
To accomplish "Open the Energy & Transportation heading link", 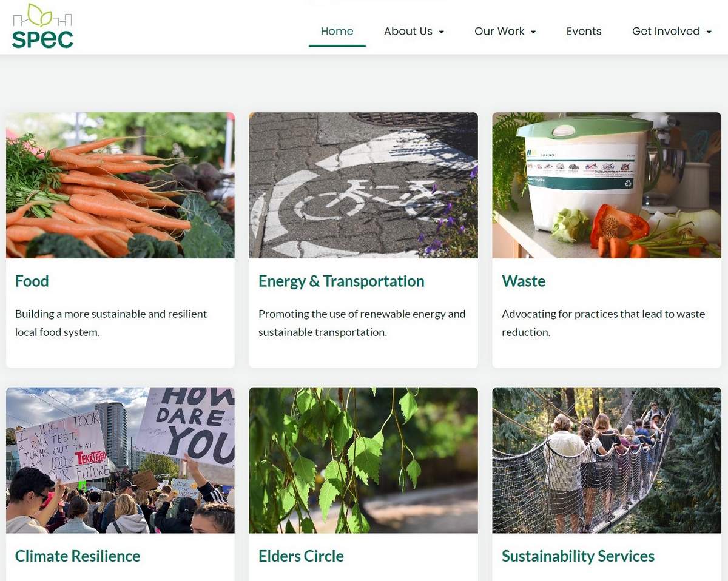I will 341,281.
